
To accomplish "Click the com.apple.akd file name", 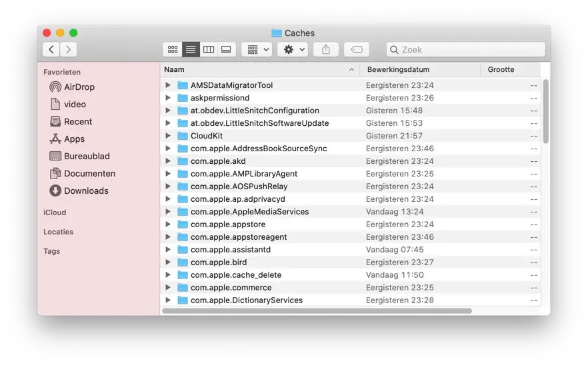I will (x=218, y=161).
